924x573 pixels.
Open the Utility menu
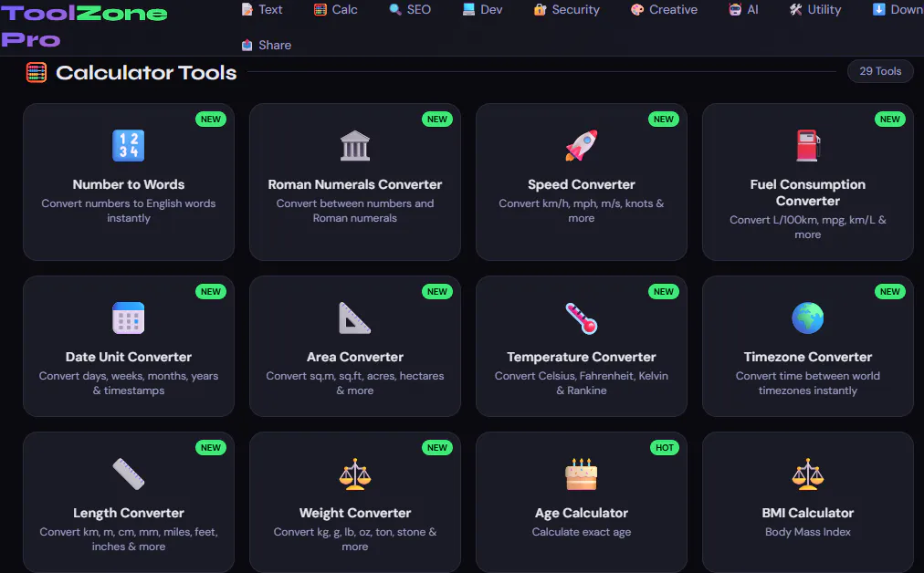click(x=815, y=9)
